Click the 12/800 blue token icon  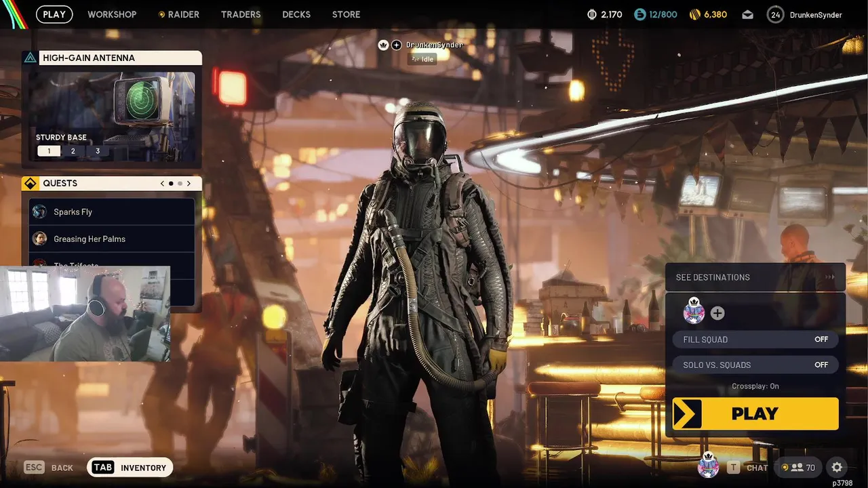[x=639, y=14]
